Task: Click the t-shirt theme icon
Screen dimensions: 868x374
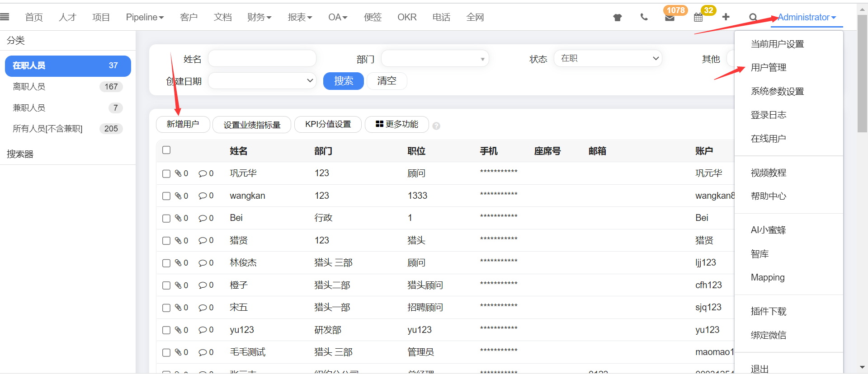Action: coord(618,18)
